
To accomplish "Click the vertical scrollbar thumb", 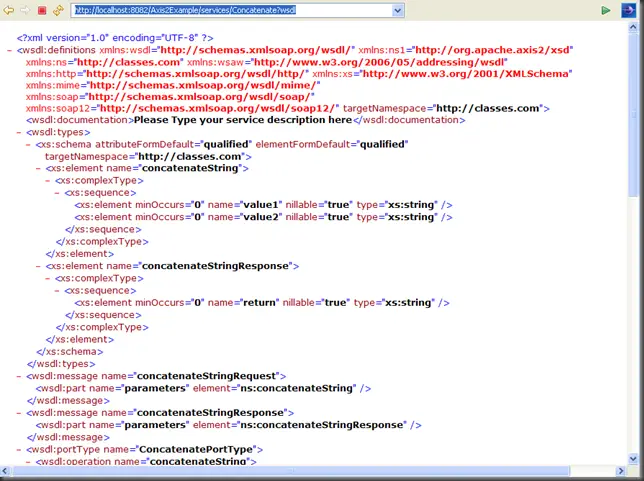I will click(633, 116).
